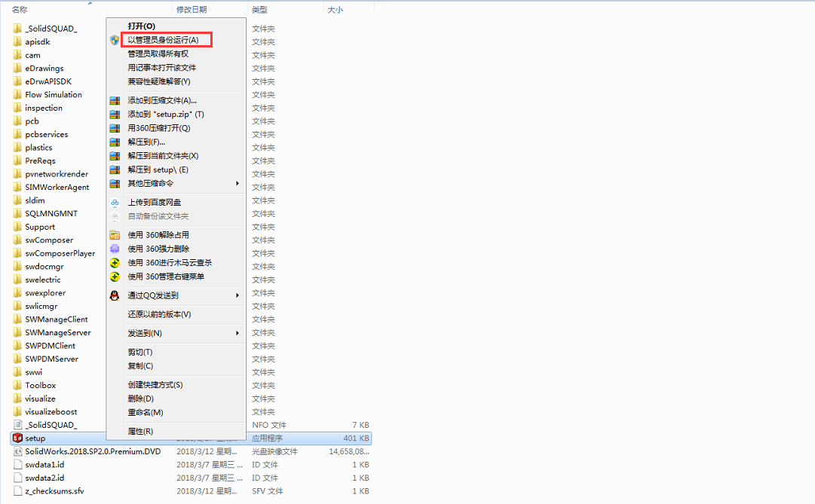Click the Flow Simulation folder icon
Image resolution: width=815 pixels, height=504 pixels.
pyautogui.click(x=17, y=95)
